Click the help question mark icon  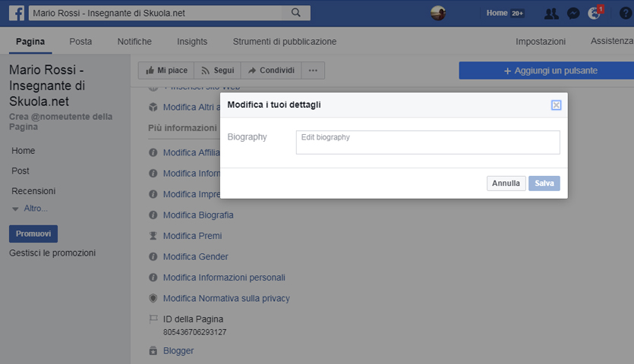[x=625, y=13]
